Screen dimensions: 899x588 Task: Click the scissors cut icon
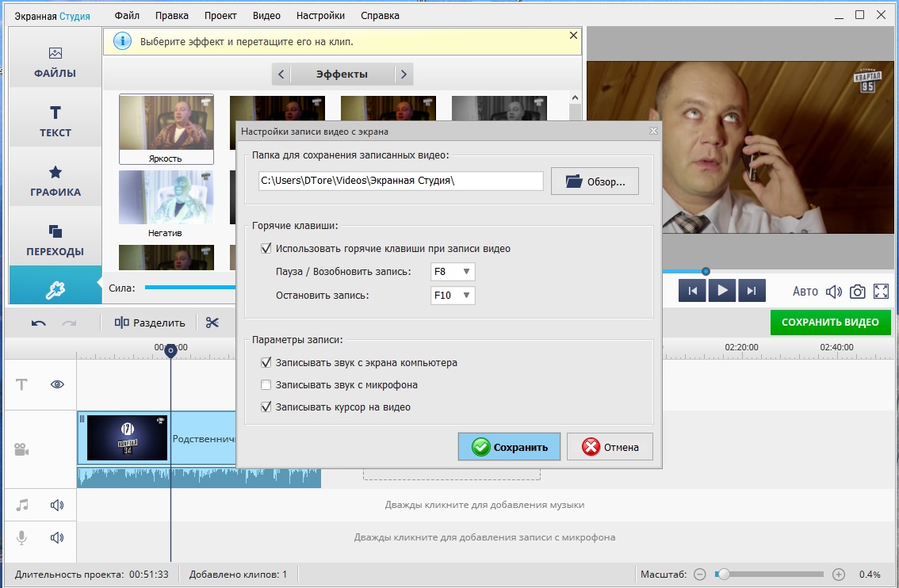(212, 323)
